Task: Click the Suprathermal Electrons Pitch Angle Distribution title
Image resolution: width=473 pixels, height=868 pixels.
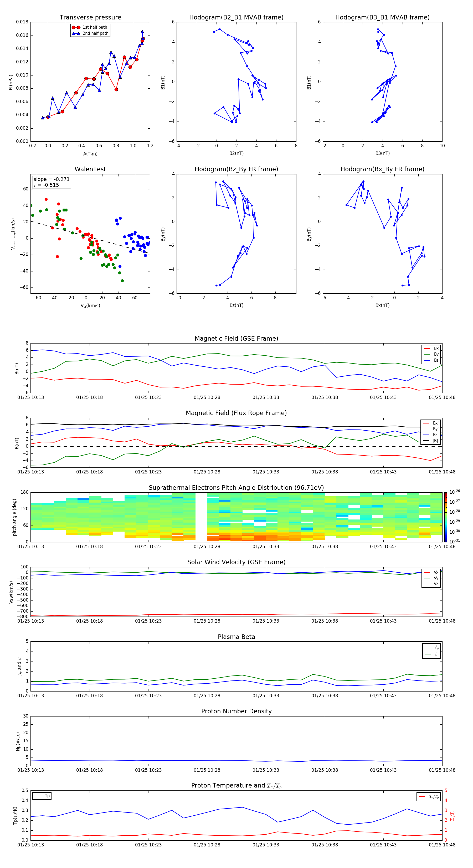Action: pyautogui.click(x=236, y=488)
